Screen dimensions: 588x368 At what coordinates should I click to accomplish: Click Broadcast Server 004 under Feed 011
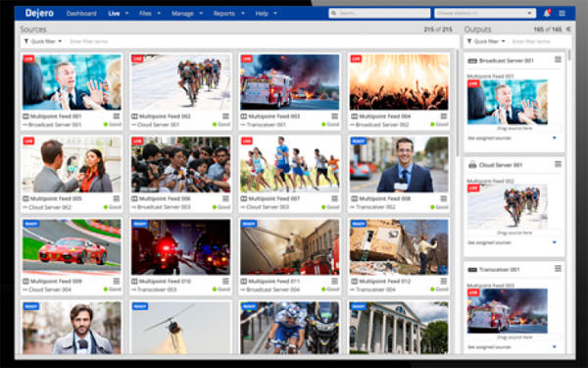pyautogui.click(x=273, y=289)
